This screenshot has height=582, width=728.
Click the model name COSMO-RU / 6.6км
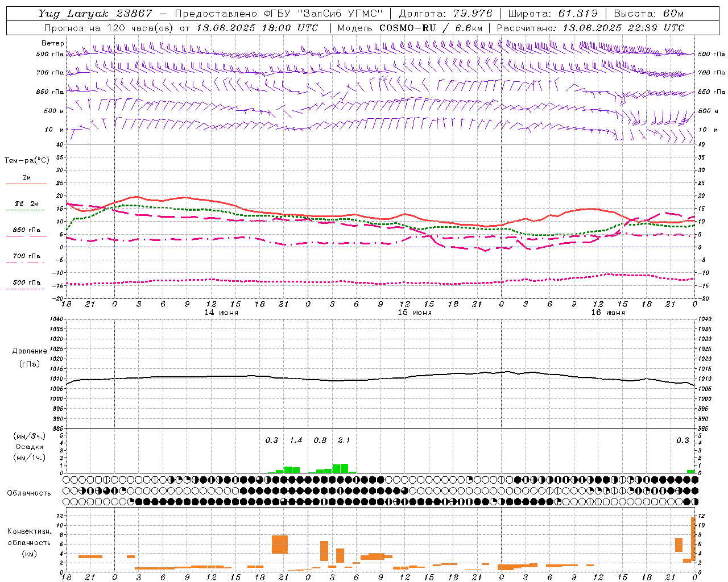click(431, 28)
